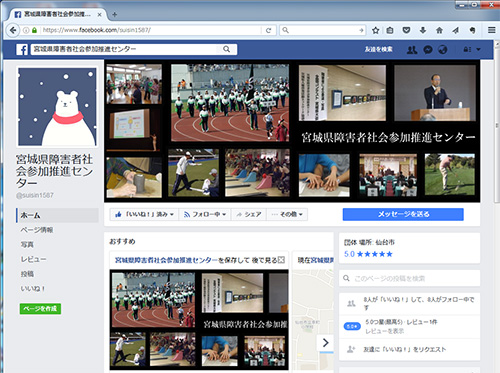Click このページの投稿を検索 search field

click(x=410, y=278)
